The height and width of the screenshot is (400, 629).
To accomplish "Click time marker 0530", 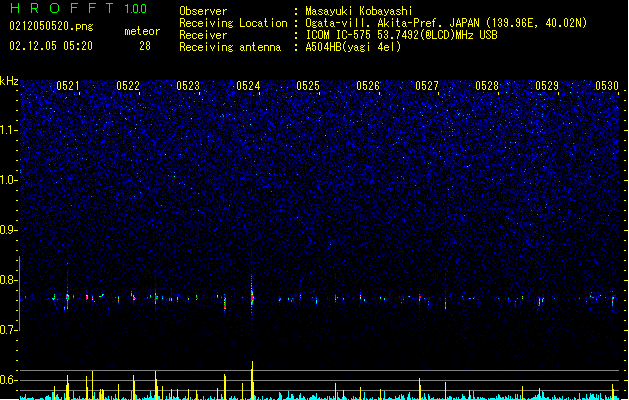I will click(607, 86).
